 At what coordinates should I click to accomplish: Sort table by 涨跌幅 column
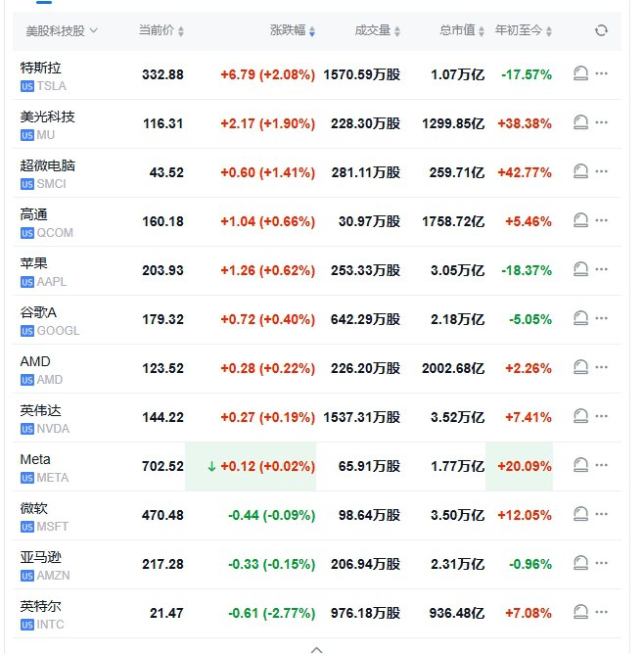293,30
